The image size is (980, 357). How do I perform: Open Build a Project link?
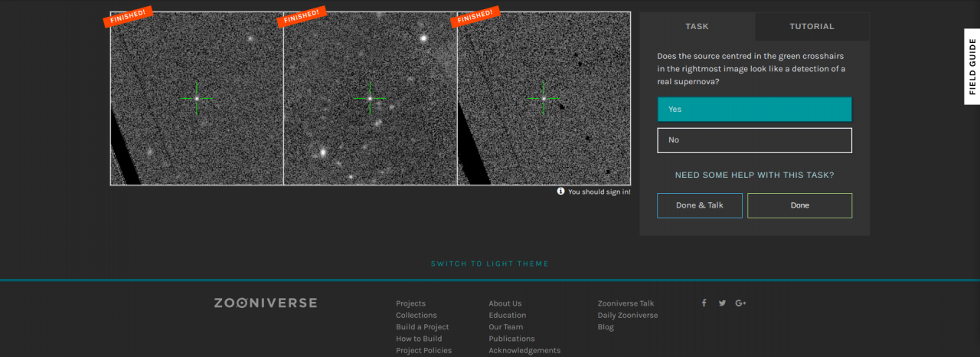coord(423,327)
